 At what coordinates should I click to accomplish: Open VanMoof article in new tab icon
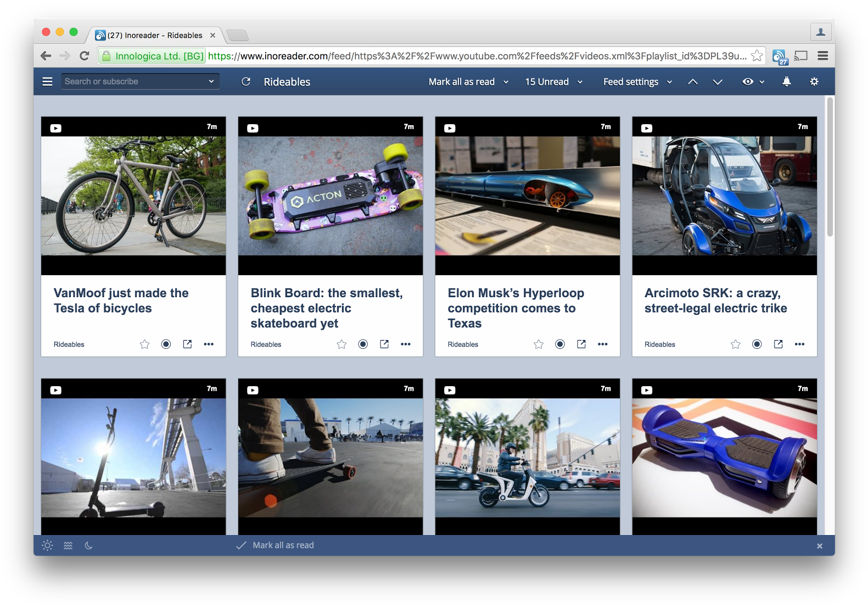coord(187,344)
